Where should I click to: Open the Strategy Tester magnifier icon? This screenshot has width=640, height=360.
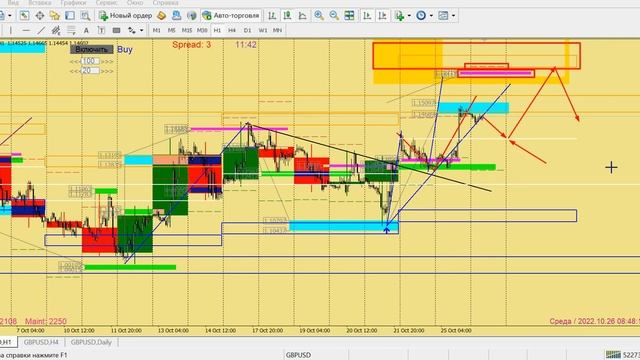click(x=85, y=16)
